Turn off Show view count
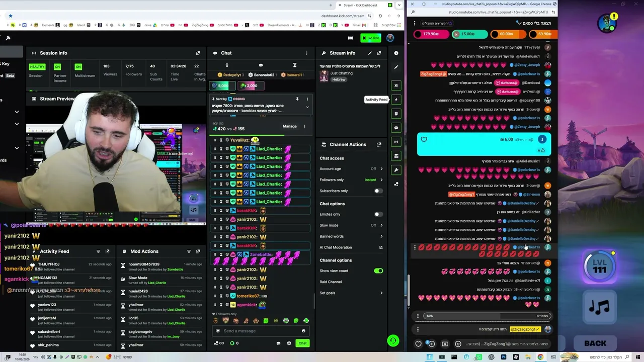The height and width of the screenshot is (362, 644). pos(378,271)
